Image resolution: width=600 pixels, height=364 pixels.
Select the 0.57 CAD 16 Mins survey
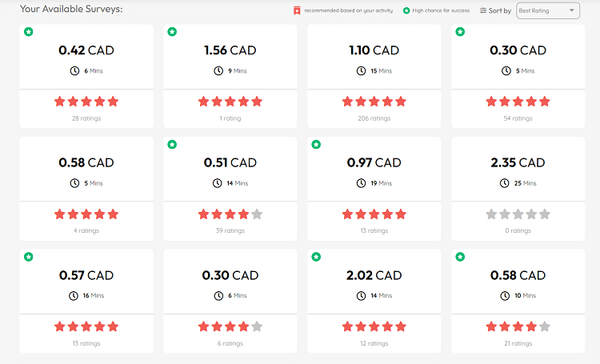pyautogui.click(x=86, y=275)
